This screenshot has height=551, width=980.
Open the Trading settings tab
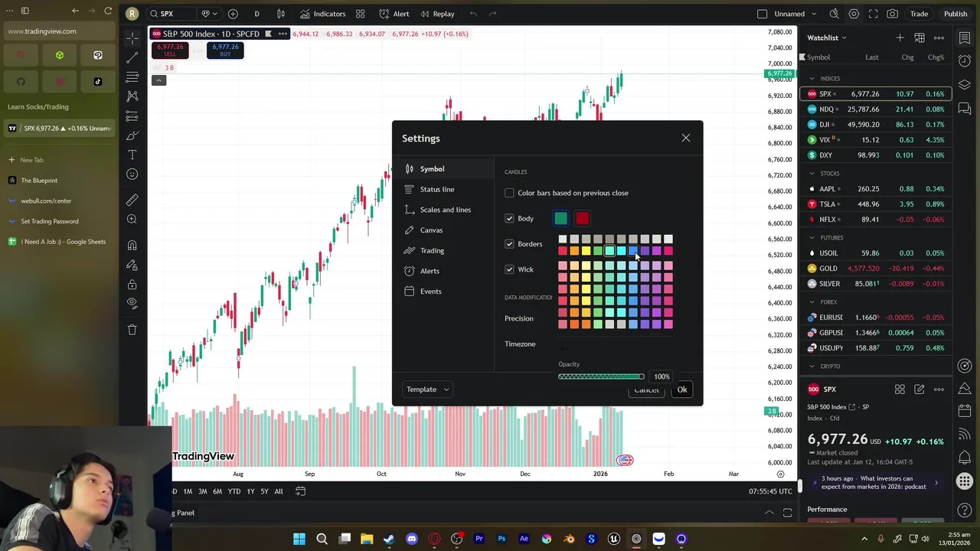[445, 250]
